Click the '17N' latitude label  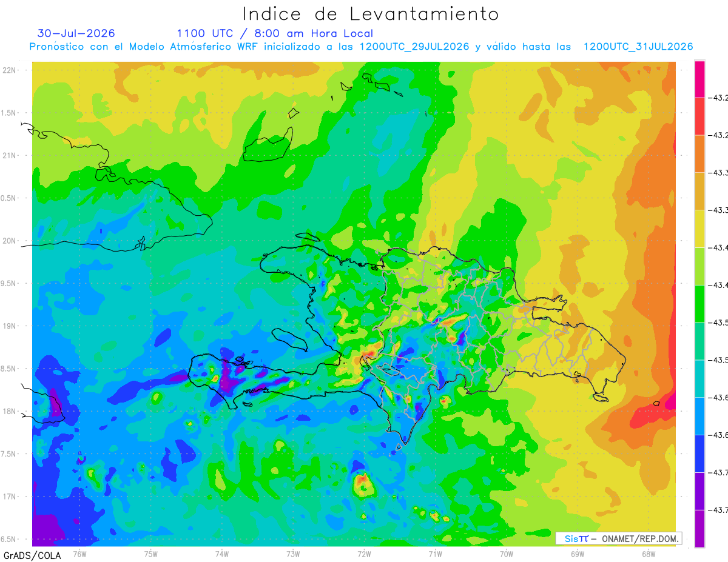point(9,497)
